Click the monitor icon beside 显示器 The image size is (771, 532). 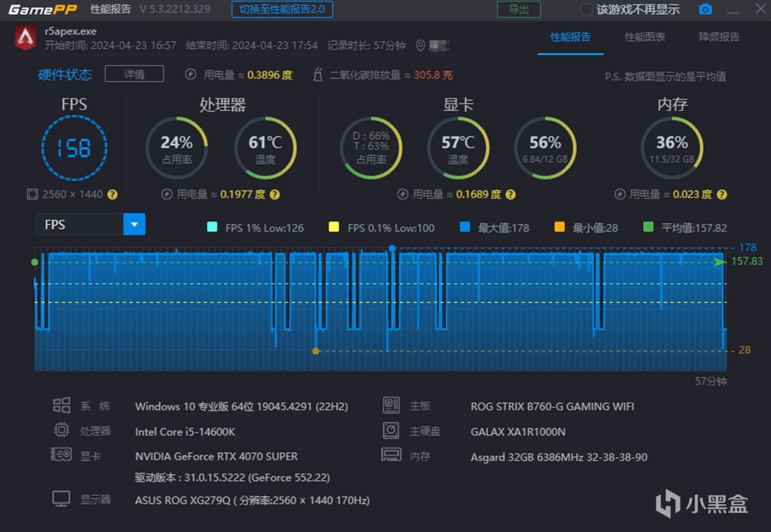coord(61,499)
